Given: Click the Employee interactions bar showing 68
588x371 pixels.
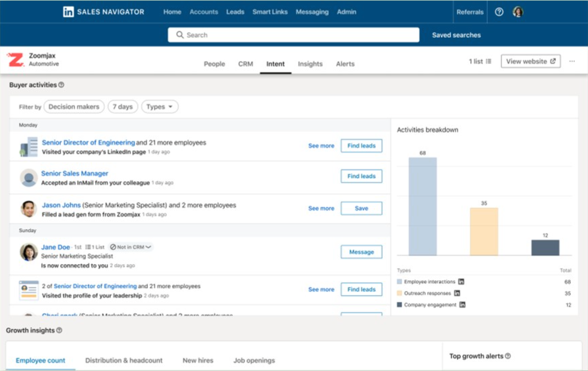Looking at the screenshot, I should (422, 206).
